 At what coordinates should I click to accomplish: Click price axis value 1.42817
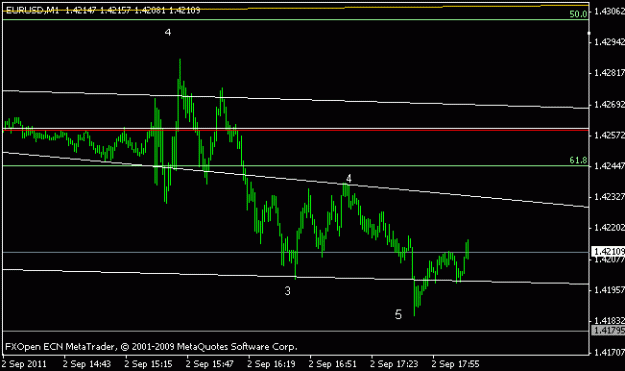point(609,73)
